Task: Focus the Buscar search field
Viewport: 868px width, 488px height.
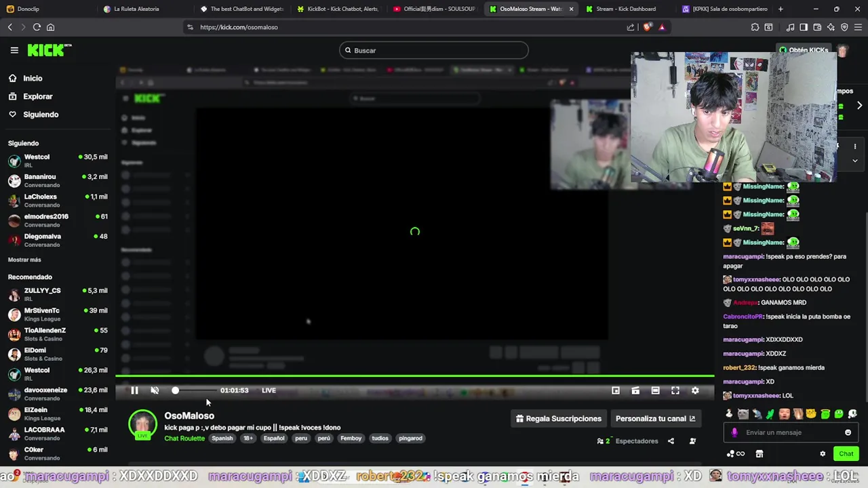Action: (x=434, y=50)
